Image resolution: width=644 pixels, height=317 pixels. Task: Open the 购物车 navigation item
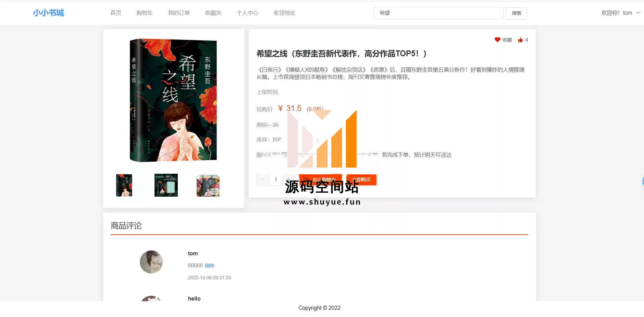[145, 13]
